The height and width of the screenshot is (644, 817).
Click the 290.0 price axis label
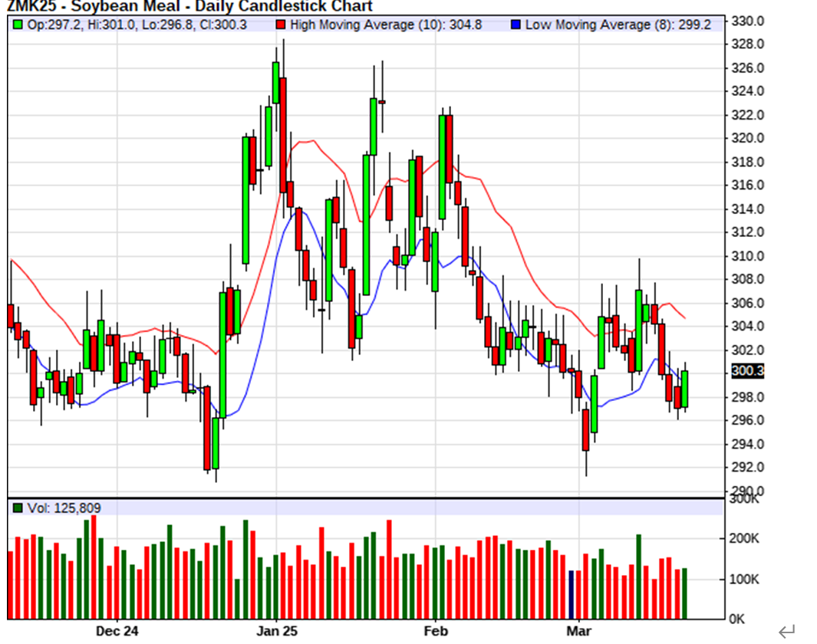point(747,491)
